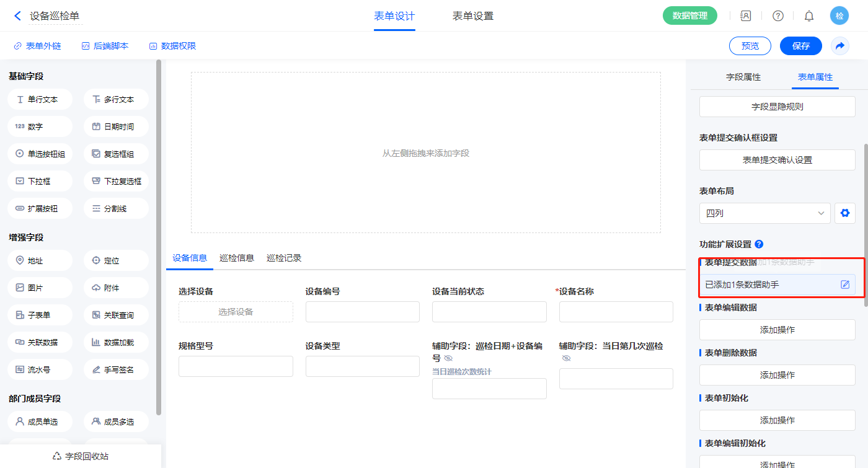Edit the added 数据助手 entry icon
This screenshot has height=468, width=868.
844,285
